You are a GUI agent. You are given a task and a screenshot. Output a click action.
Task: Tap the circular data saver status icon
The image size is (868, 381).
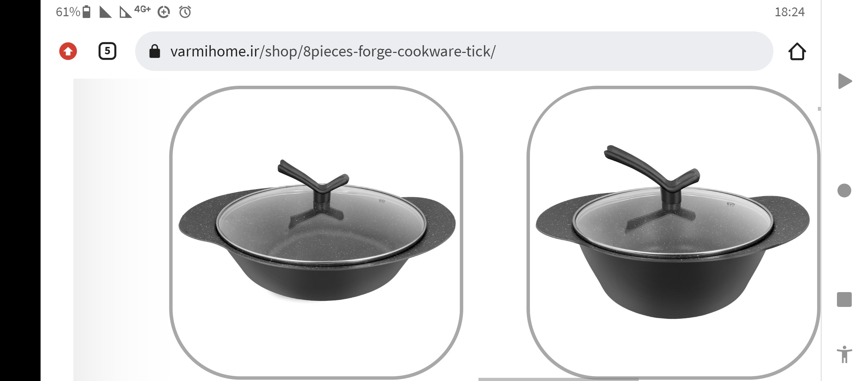(163, 12)
